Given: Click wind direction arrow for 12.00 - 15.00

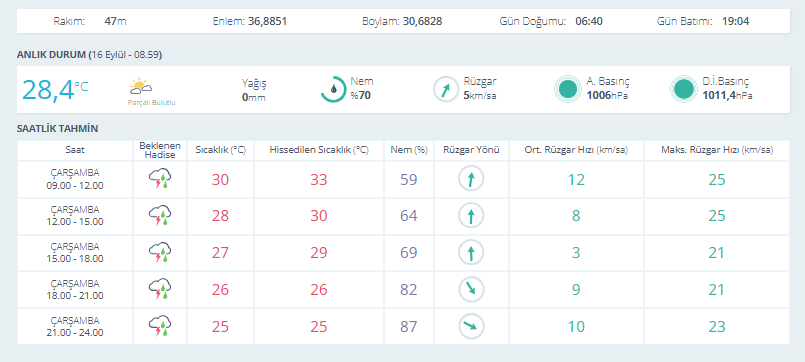Looking at the screenshot, I should tap(471, 216).
